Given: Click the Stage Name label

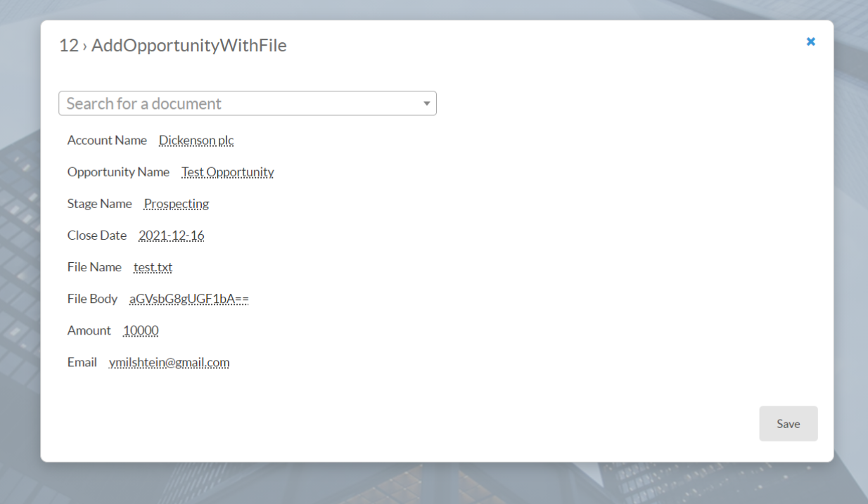Looking at the screenshot, I should (x=99, y=204).
